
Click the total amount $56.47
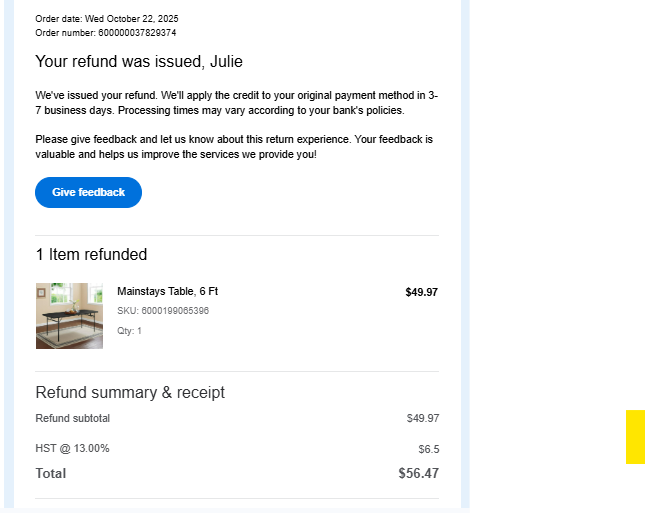tap(418, 473)
